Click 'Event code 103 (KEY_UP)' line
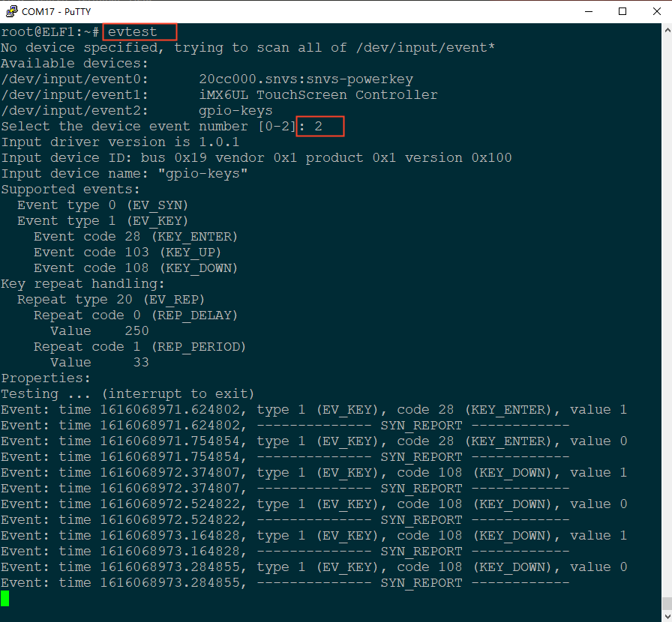 127,253
